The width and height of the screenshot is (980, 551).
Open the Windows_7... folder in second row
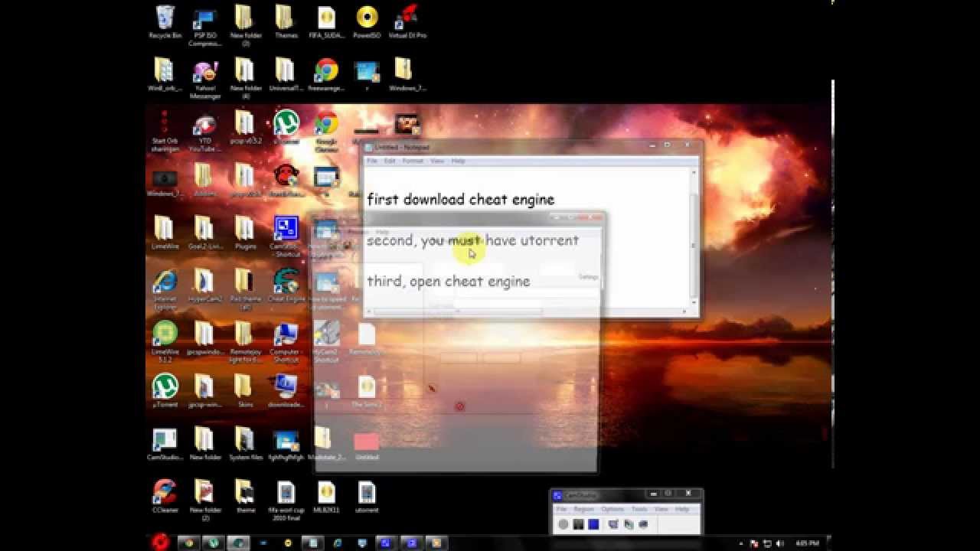click(407, 74)
